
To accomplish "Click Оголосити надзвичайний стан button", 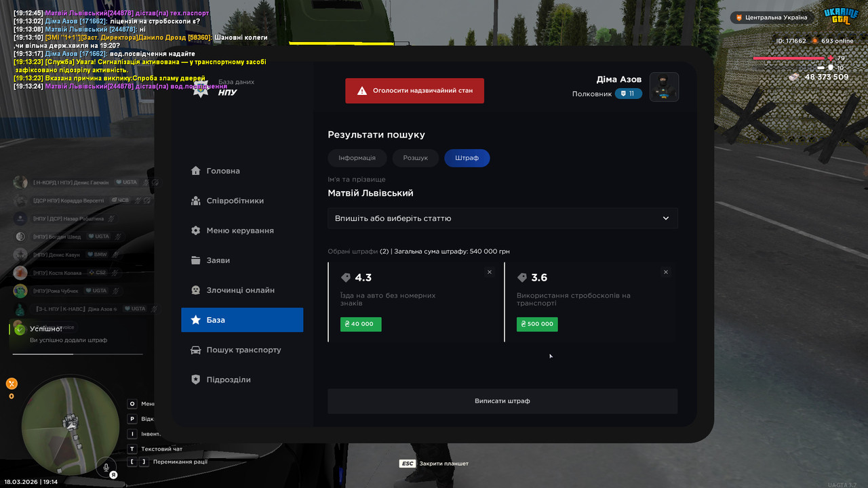I will click(x=414, y=91).
